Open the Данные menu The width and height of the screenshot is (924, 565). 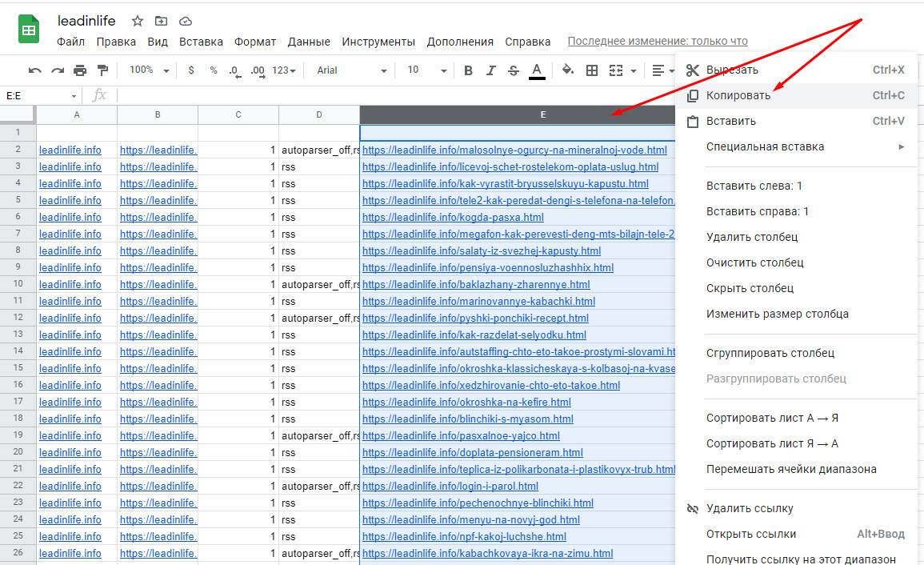tap(309, 42)
